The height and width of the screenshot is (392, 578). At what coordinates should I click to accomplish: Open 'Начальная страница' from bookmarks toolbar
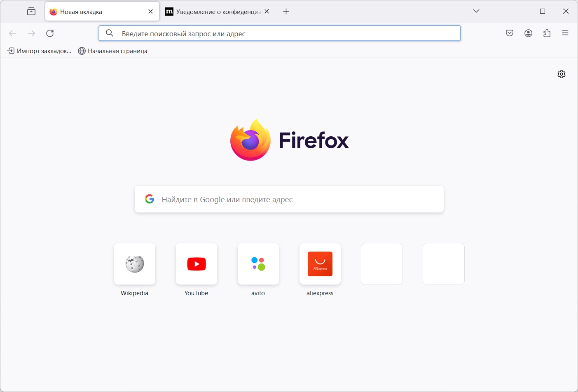coord(112,51)
